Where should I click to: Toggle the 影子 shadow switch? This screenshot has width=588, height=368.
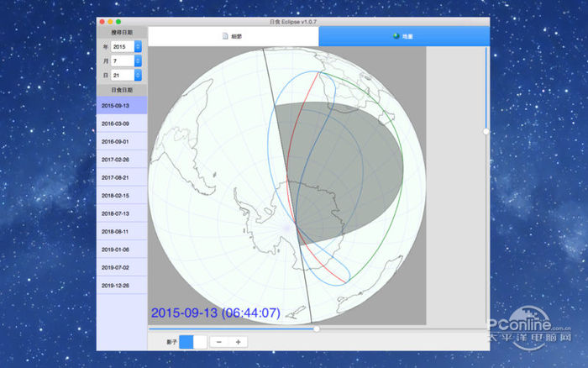point(192,342)
